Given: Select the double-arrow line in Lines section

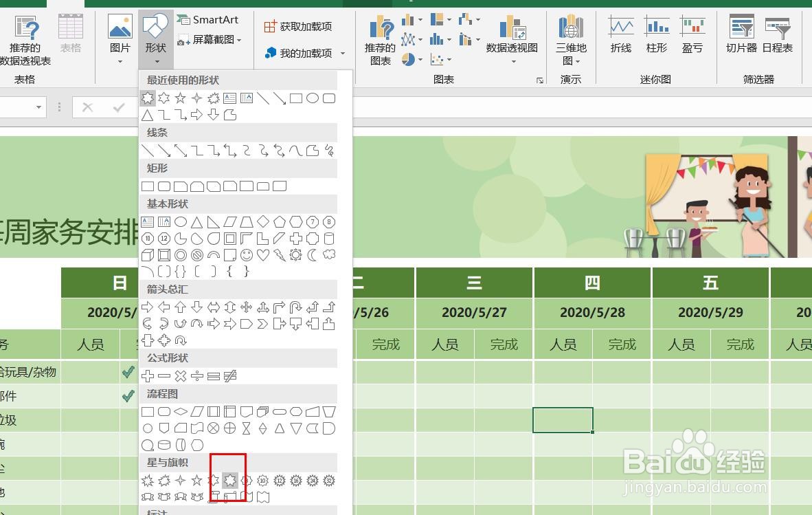Looking at the screenshot, I should click(181, 151).
